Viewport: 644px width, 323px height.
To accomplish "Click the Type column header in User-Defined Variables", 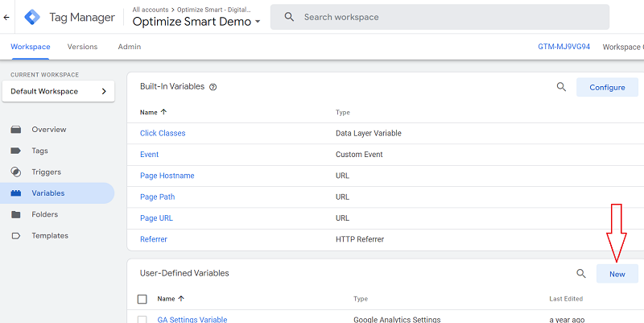I will tap(361, 299).
